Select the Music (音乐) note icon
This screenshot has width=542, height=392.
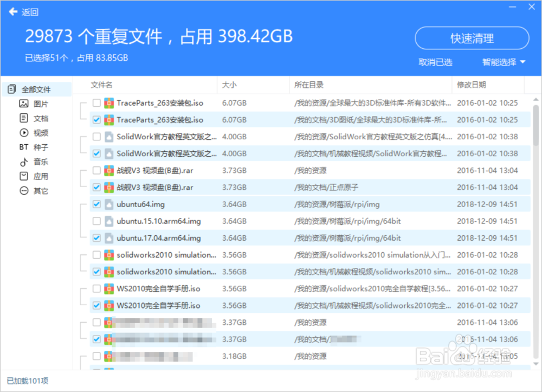(x=24, y=162)
